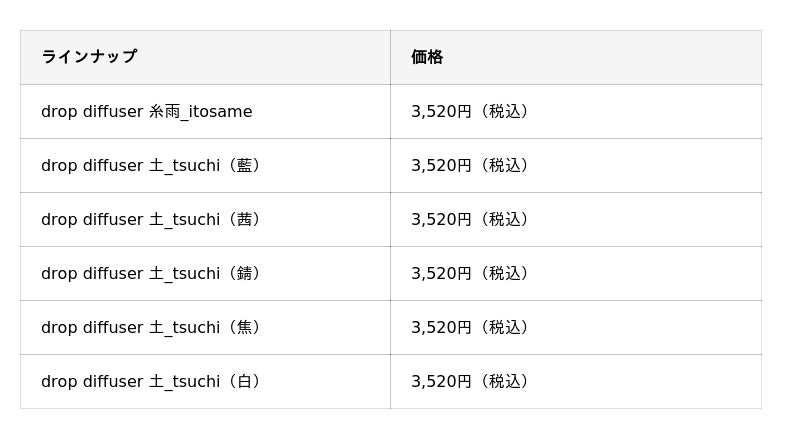This screenshot has width=800, height=439.
Task: Click the price in the 土_tsuchi（錆） row
Action: point(469,274)
